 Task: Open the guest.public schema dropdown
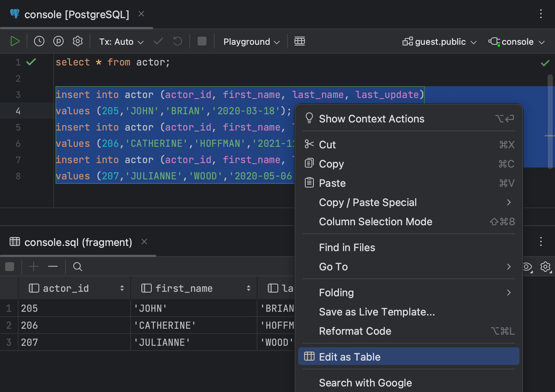coord(439,41)
